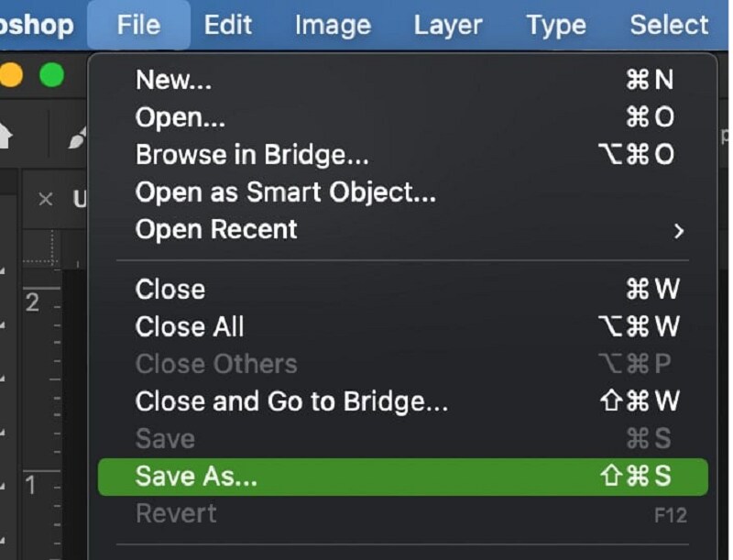
Task: Choose Close and Go to Bridge...
Action: tap(291, 401)
